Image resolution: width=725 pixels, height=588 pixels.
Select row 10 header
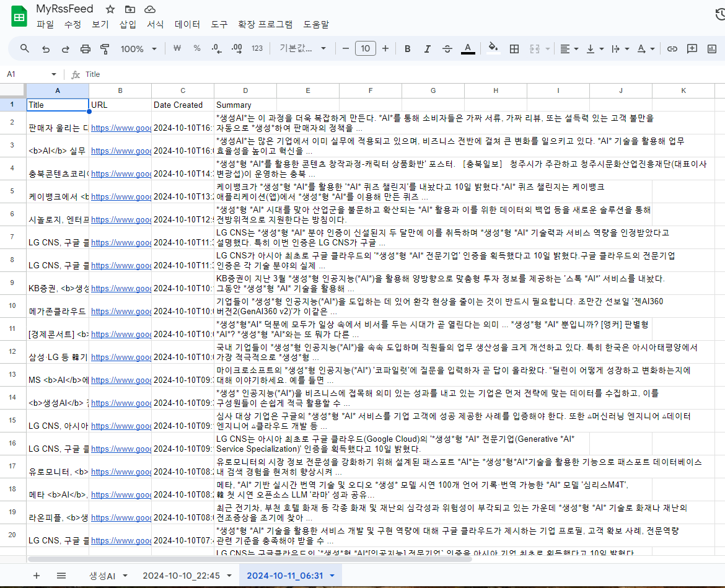pos(12,305)
